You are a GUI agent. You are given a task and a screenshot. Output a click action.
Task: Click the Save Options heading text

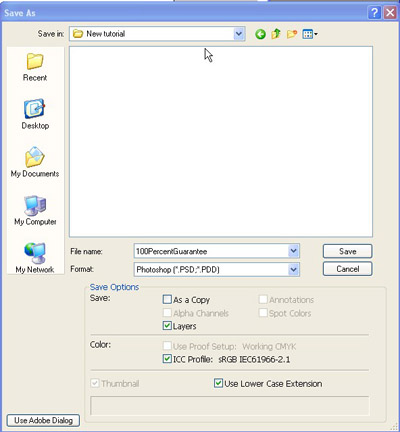114,287
